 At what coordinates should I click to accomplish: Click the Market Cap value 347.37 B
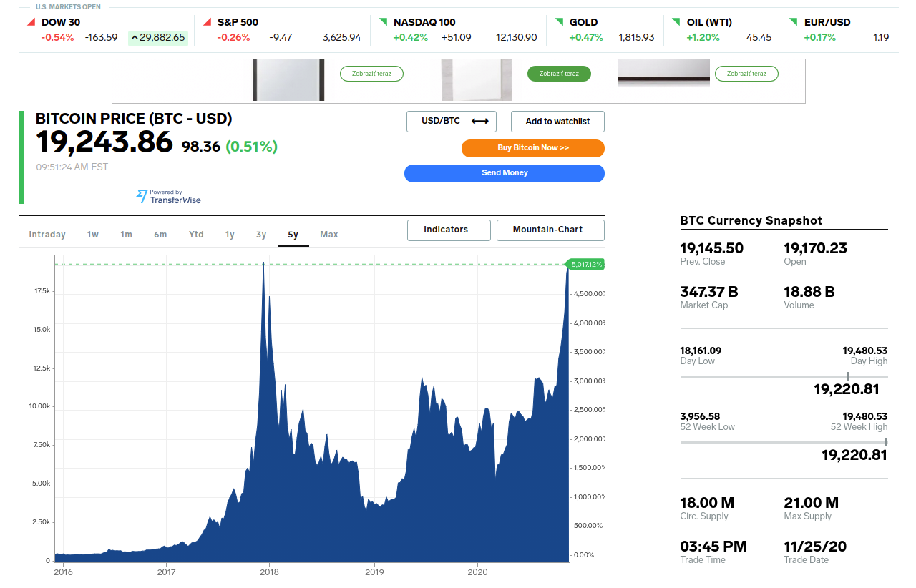click(x=709, y=292)
